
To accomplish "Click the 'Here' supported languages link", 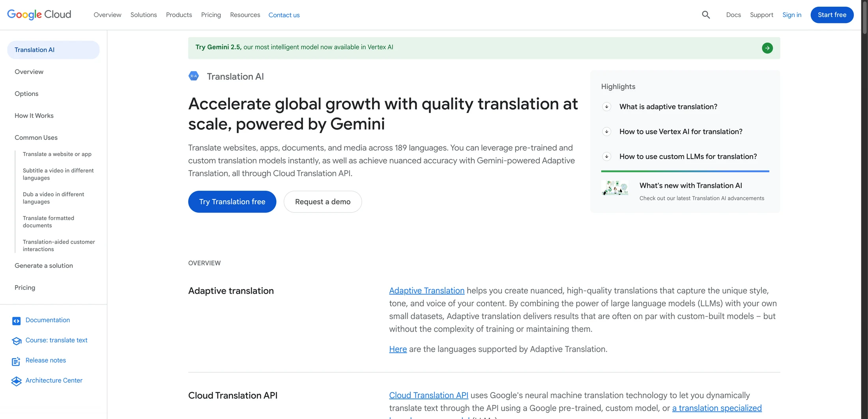I will (398, 349).
